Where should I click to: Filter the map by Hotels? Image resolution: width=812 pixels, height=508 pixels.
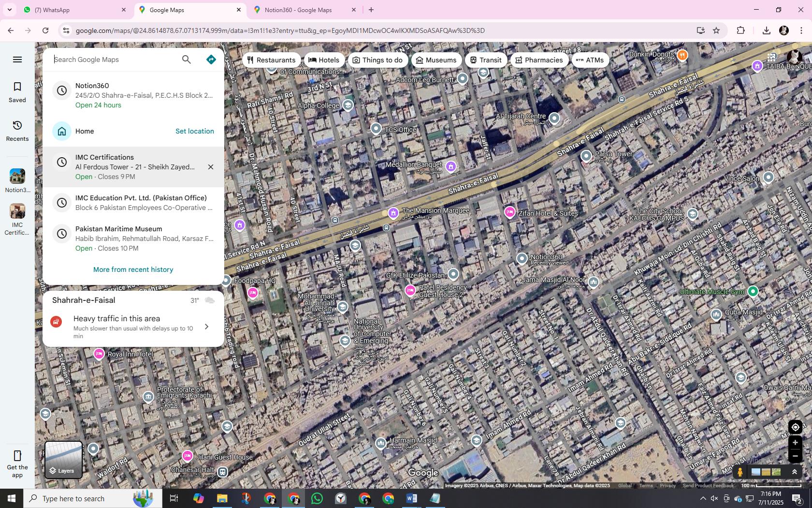coord(324,60)
